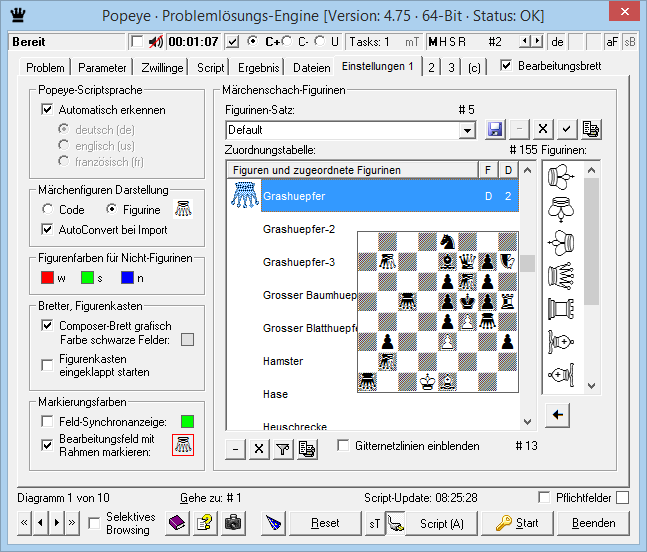
Task: Enable Feld-Synchronanzeige checkbox
Action: [x=47, y=421]
